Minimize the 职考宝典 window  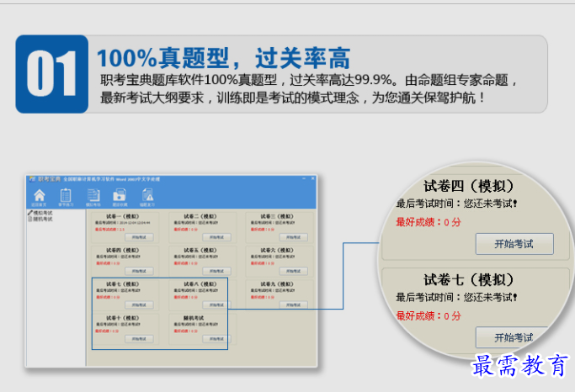[x=304, y=178]
